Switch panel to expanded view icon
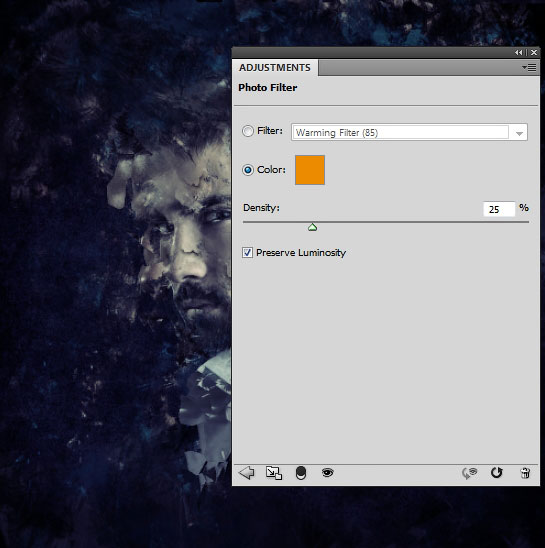 coord(274,473)
